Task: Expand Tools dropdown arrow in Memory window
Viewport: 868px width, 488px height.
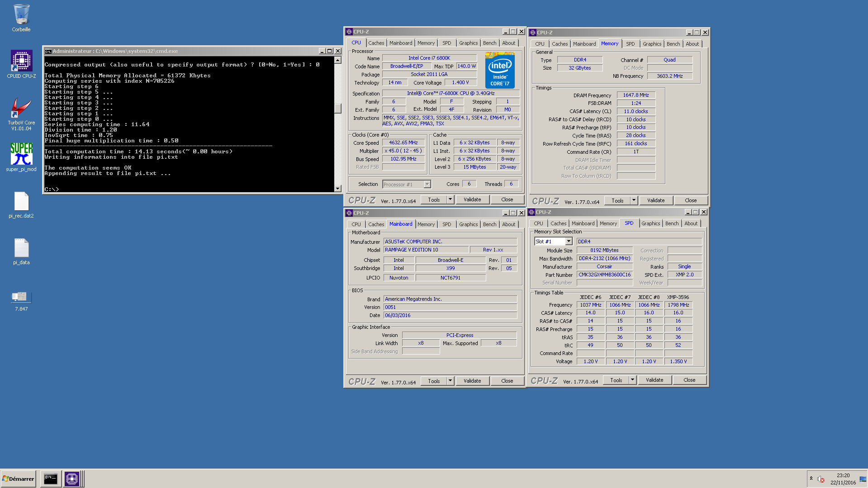Action: tap(634, 200)
